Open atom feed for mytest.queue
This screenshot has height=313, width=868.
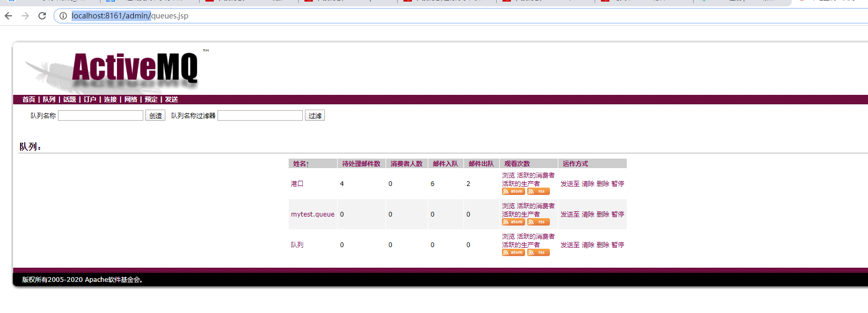tap(514, 222)
